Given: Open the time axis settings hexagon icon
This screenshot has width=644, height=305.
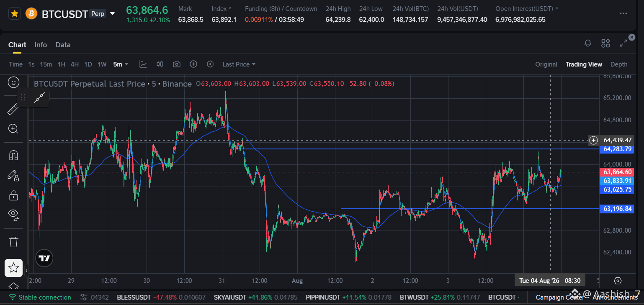Looking at the screenshot, I should [x=618, y=280].
